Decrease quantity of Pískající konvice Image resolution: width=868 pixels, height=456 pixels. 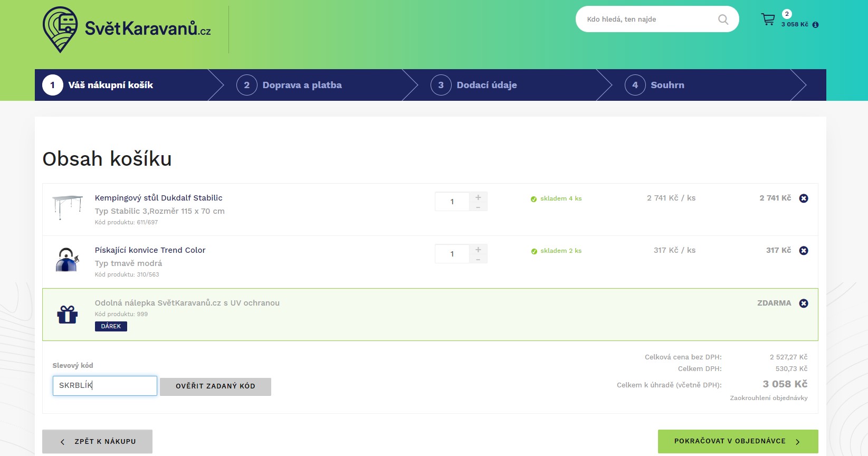478,259
